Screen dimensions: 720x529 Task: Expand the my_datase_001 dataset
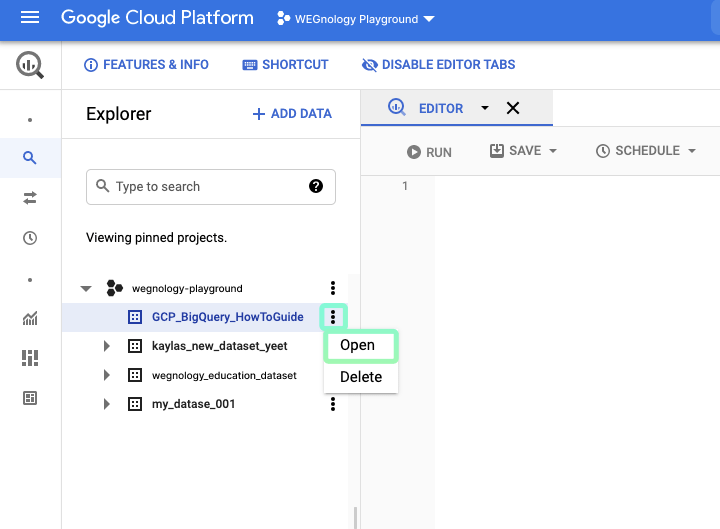[x=107, y=404]
